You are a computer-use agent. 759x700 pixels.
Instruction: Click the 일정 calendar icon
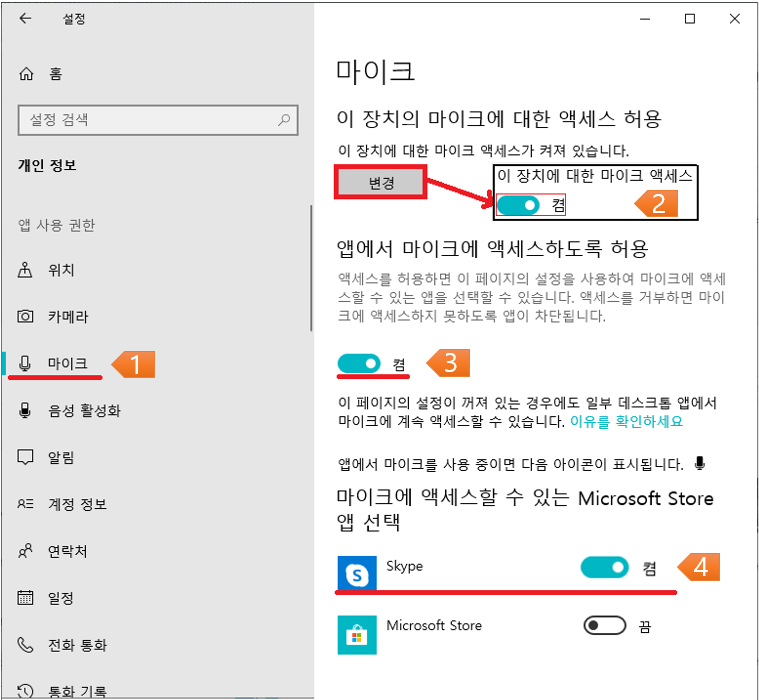click(x=25, y=598)
